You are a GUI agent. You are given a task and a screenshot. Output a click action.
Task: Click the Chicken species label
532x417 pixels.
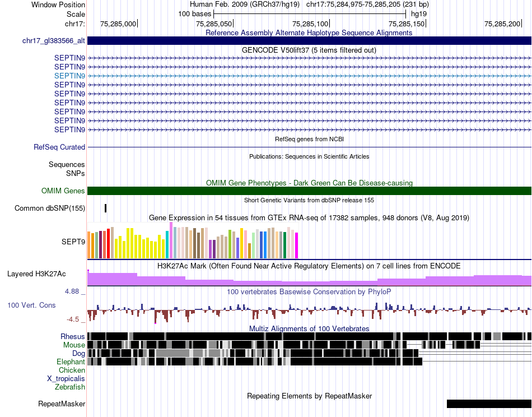pyautogui.click(x=72, y=370)
